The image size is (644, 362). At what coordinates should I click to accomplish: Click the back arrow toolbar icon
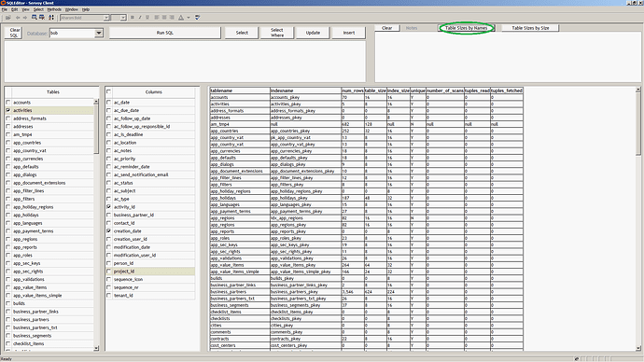[x=18, y=18]
